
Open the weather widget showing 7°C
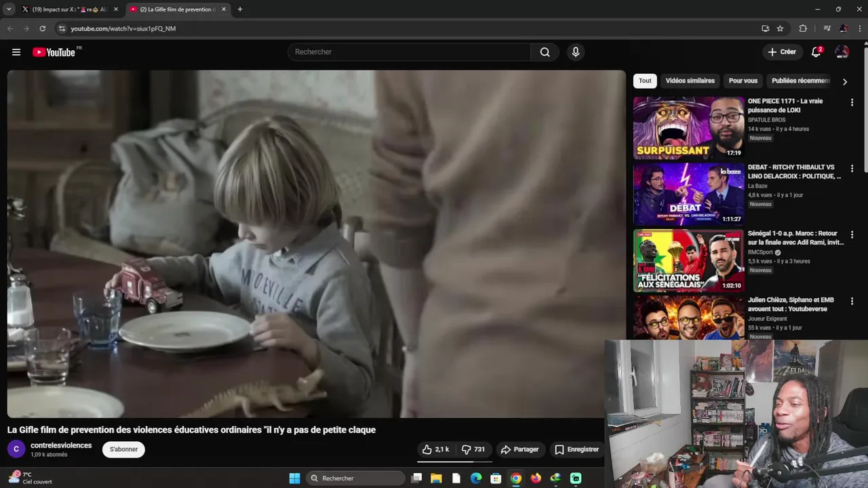[x=30, y=478]
